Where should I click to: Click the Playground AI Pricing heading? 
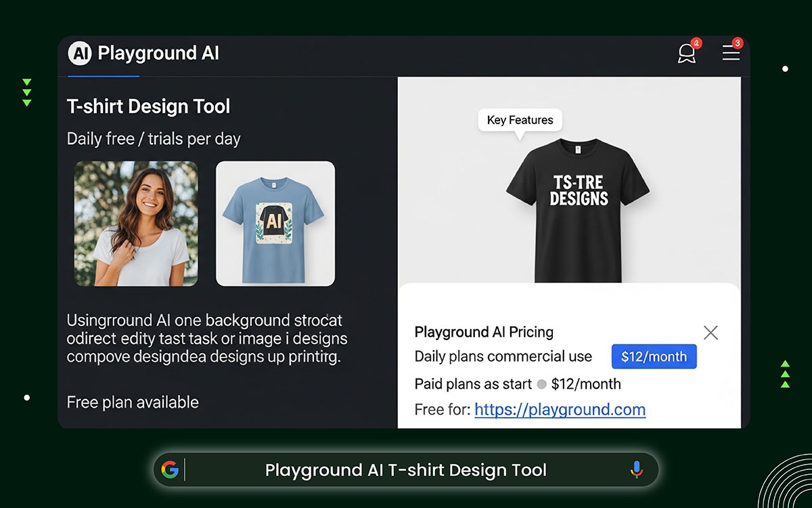tap(483, 332)
